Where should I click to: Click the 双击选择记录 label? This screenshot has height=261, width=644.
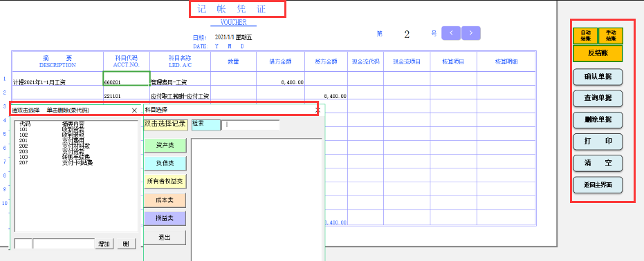click(166, 124)
